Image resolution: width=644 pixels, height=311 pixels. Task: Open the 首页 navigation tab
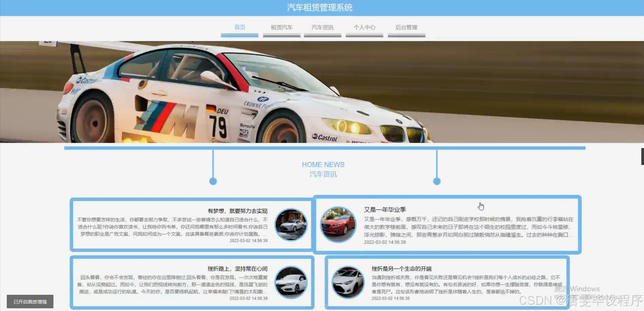coord(239,27)
